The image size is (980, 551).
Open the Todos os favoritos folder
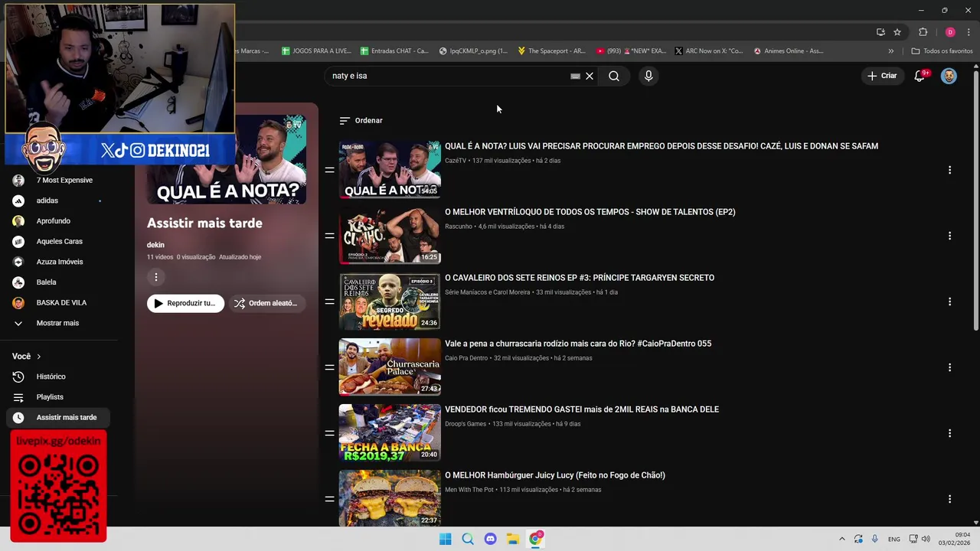coord(942,51)
